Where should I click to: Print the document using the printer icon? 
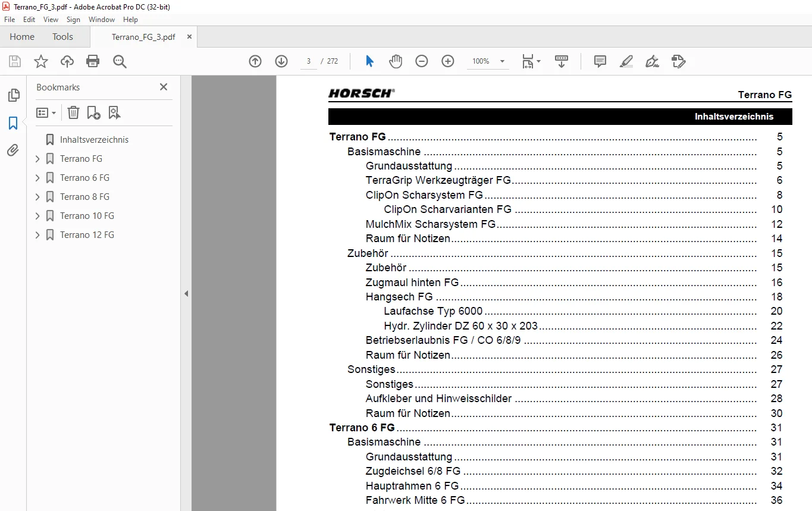coord(93,61)
